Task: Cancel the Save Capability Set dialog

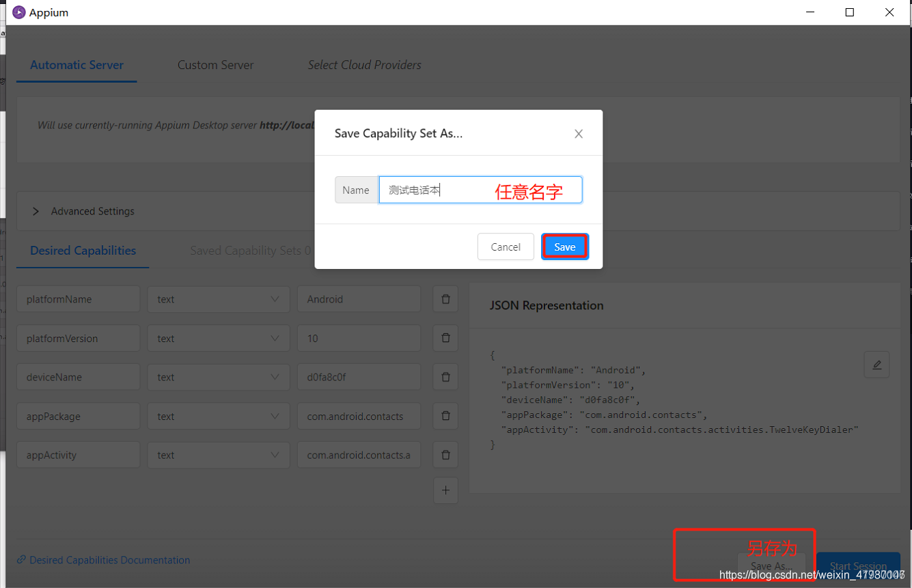Action: [x=506, y=247]
